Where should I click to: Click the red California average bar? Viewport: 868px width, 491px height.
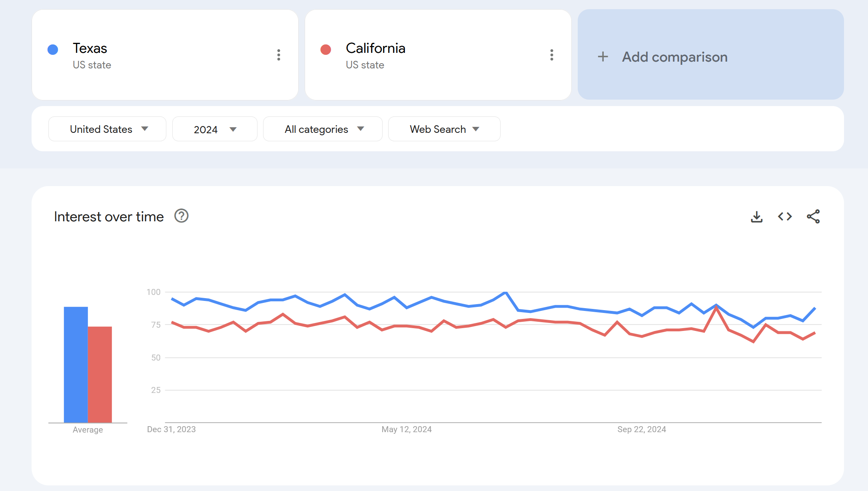(x=100, y=374)
